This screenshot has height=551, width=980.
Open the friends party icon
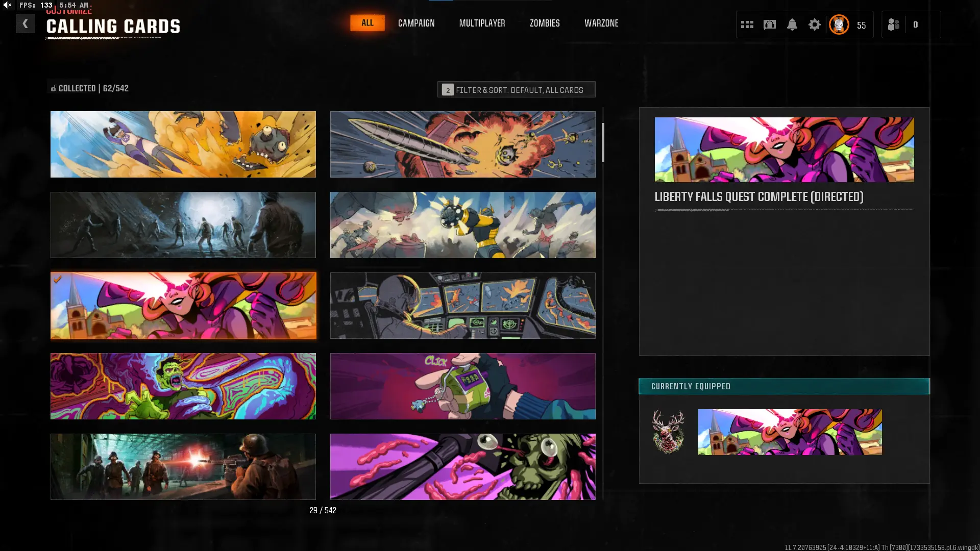tap(894, 24)
